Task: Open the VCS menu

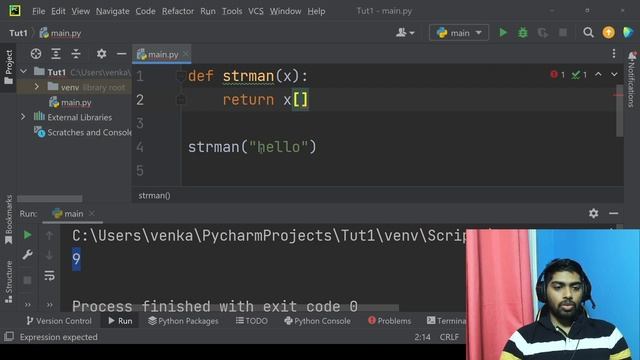Action: [x=256, y=11]
